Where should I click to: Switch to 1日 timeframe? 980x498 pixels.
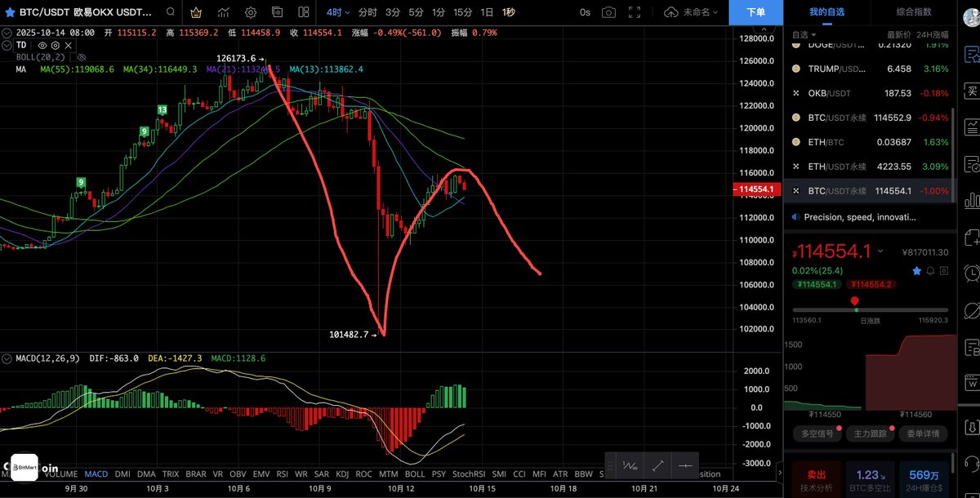487,12
